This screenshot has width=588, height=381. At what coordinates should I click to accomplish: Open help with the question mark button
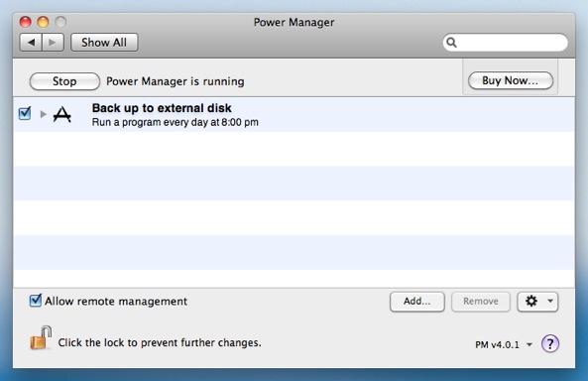(x=550, y=343)
